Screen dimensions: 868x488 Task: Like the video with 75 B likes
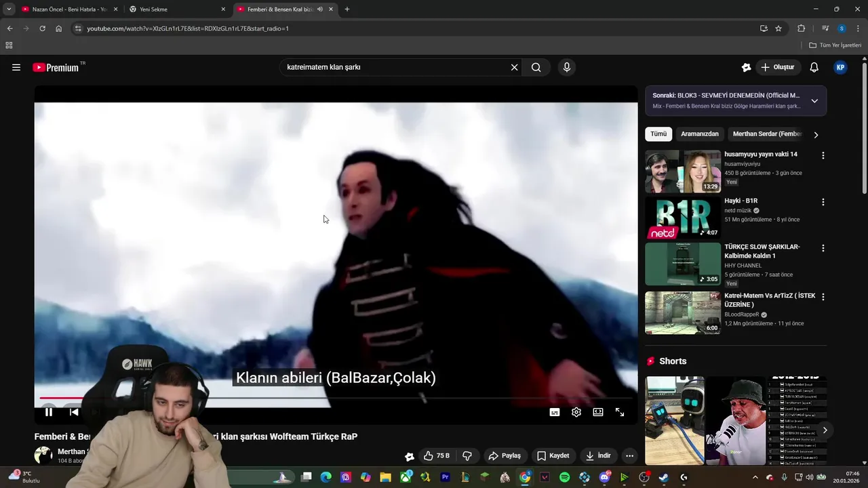point(436,456)
